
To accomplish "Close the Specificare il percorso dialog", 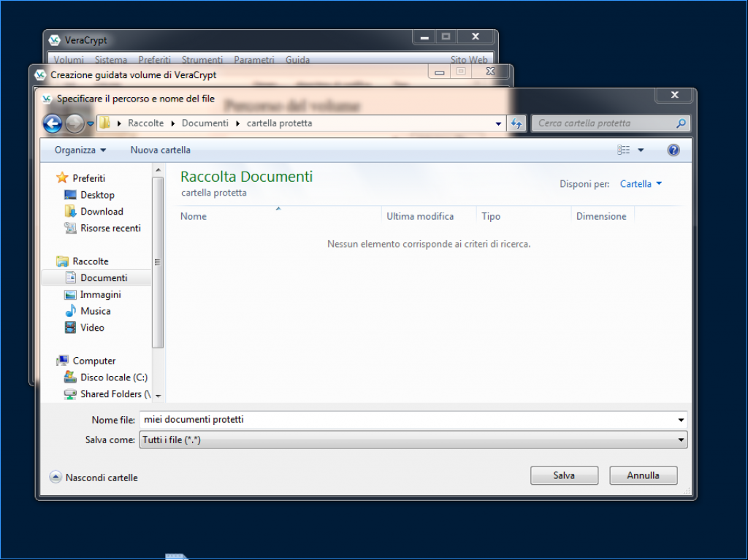I will tap(674, 95).
